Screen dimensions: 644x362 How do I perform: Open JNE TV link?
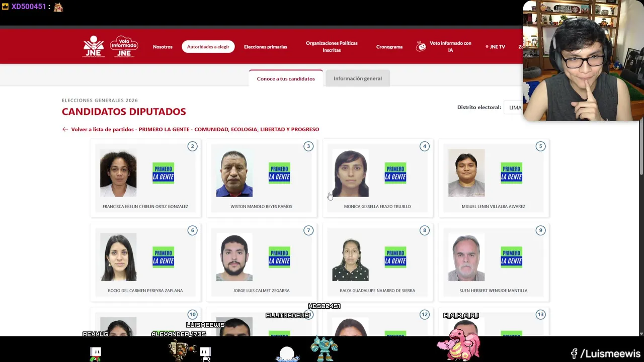tap(496, 47)
